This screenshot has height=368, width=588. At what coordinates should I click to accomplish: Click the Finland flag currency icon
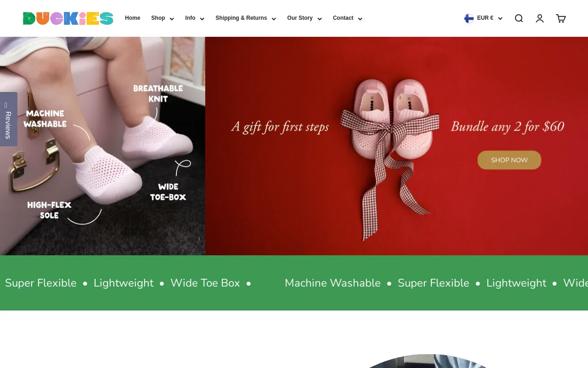[x=469, y=18]
